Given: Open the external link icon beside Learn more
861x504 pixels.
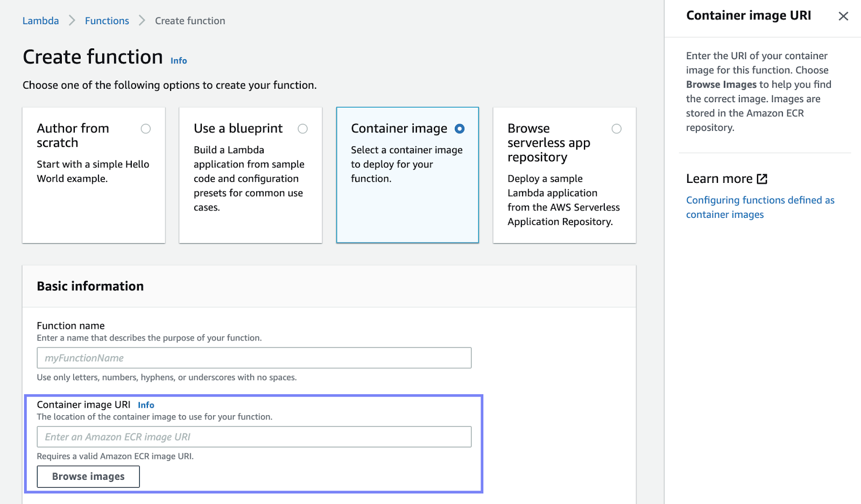Looking at the screenshot, I should coord(762,179).
